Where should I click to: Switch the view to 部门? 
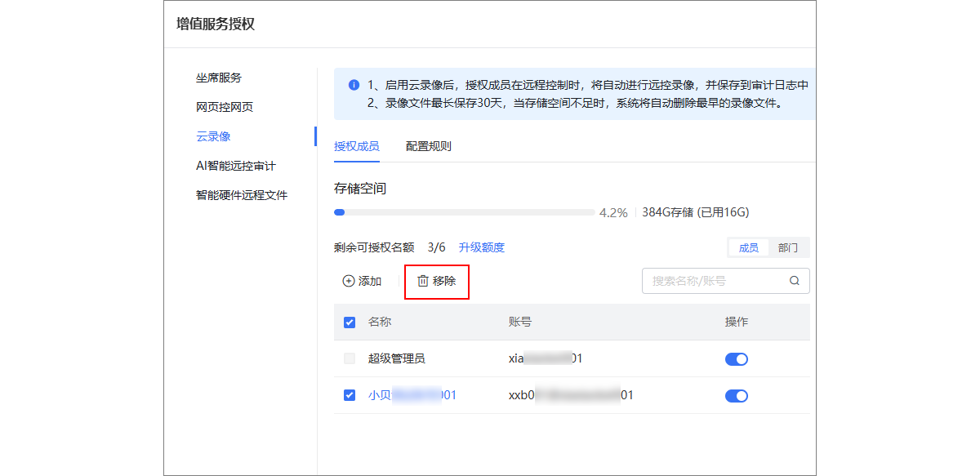(x=787, y=247)
